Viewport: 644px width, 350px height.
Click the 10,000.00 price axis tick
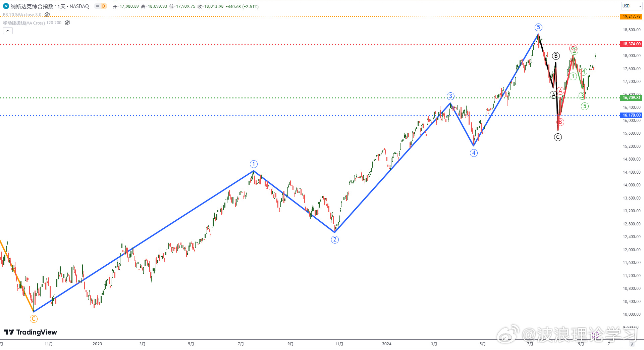632,314
